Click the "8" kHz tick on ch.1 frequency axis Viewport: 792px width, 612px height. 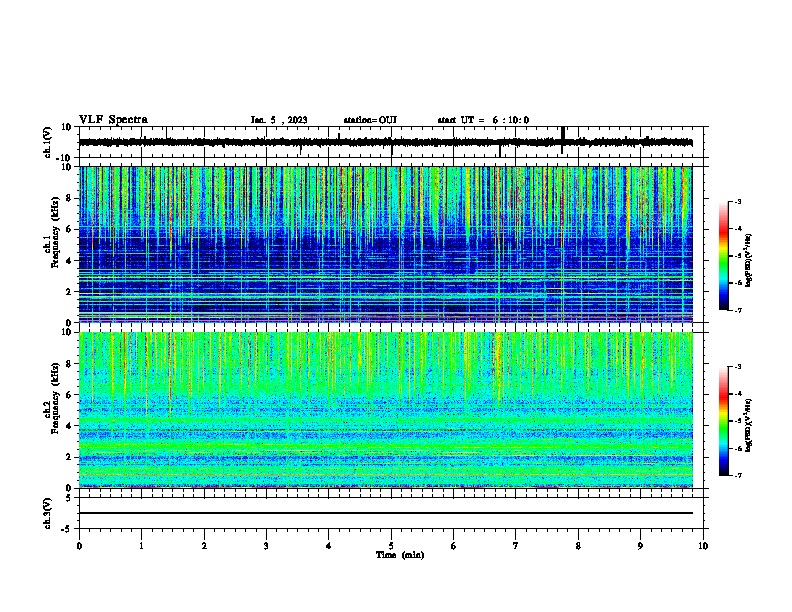(69, 198)
